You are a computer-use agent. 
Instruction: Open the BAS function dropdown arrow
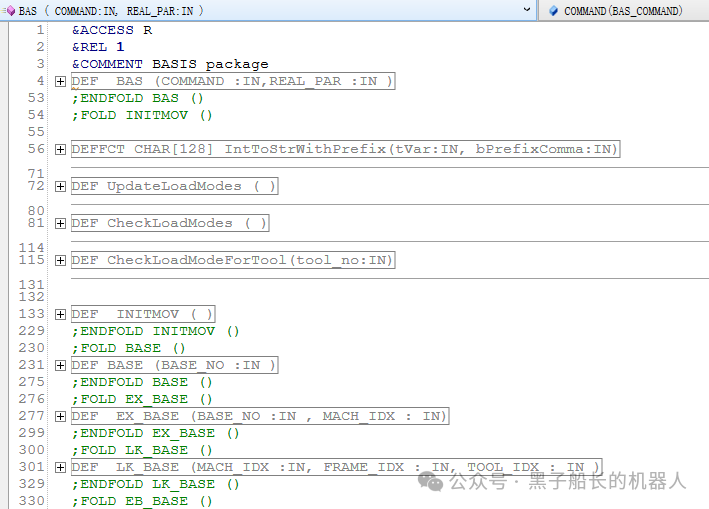(x=527, y=10)
